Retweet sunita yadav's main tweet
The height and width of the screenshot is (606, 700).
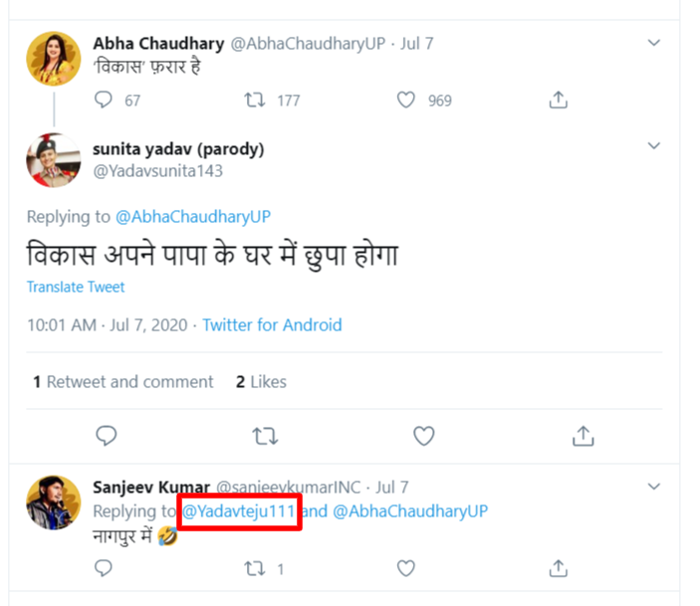pyautogui.click(x=265, y=436)
